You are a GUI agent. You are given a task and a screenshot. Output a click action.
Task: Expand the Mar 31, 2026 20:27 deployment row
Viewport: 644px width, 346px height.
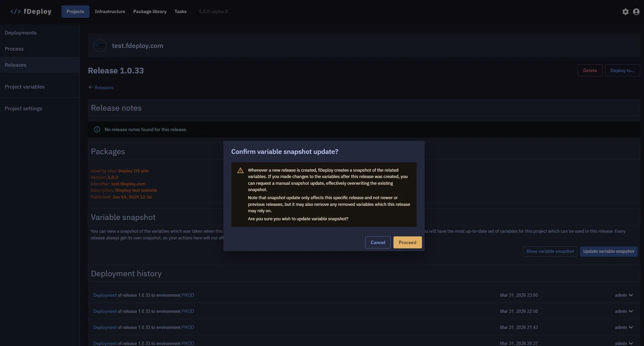[631, 343]
